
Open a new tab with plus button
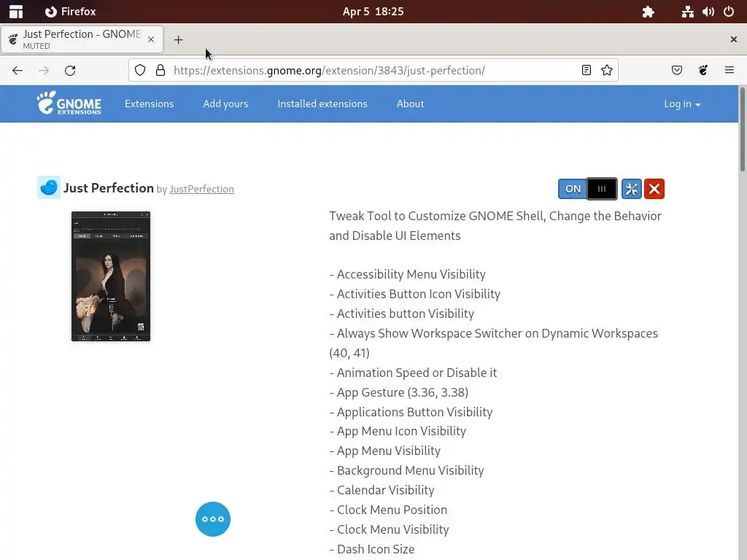[178, 40]
